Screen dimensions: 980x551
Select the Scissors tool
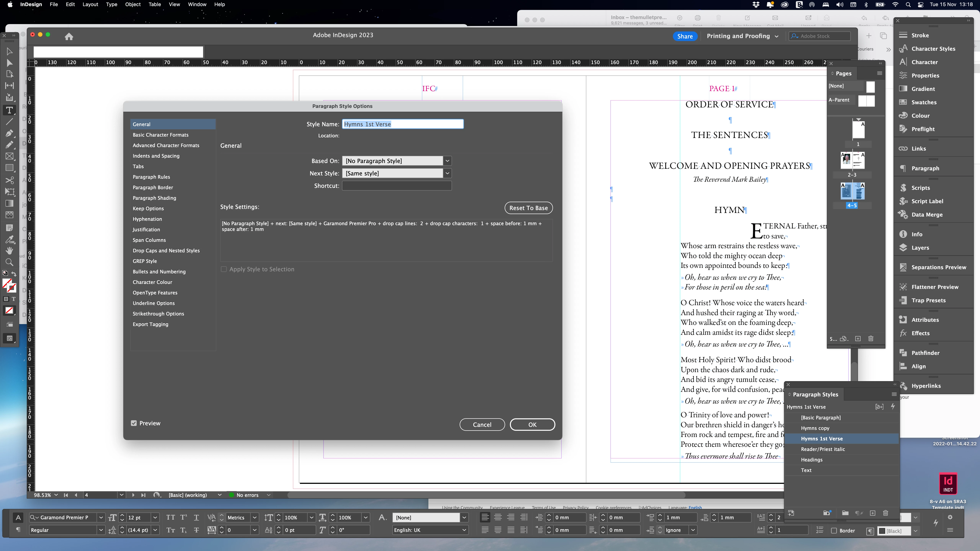pyautogui.click(x=10, y=180)
